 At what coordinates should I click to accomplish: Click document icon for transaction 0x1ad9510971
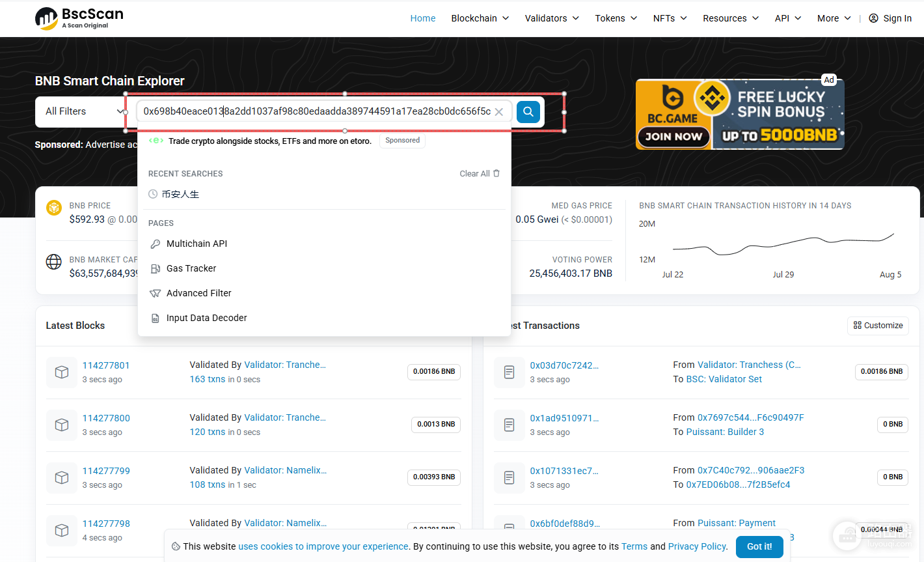point(510,425)
